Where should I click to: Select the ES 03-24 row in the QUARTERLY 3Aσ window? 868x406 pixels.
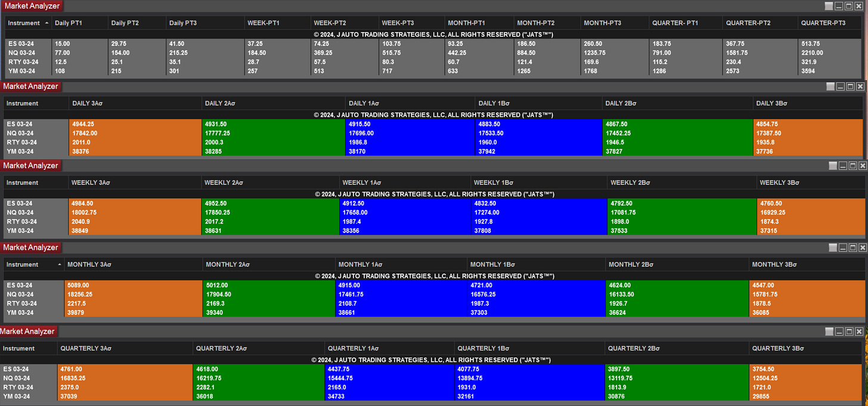432,369
